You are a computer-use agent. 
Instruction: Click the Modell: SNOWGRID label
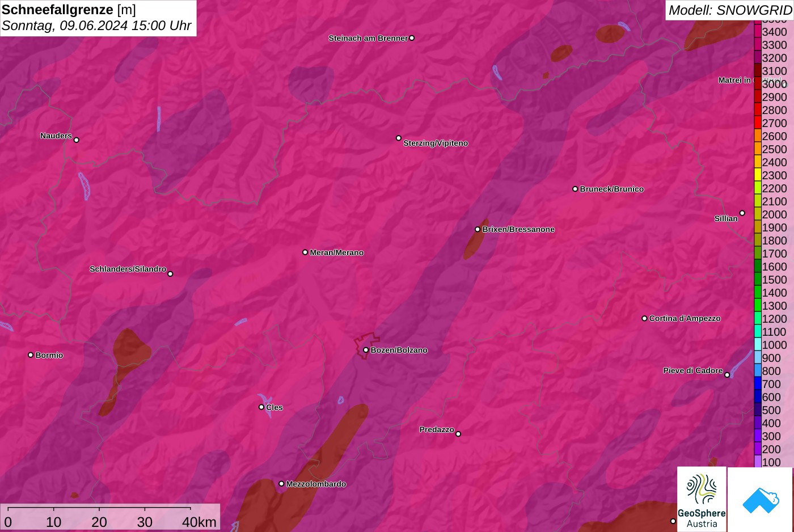730,10
